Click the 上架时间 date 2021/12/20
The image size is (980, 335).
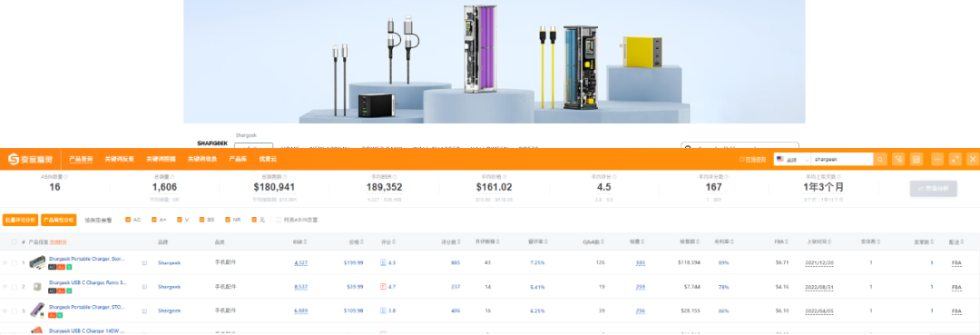click(x=818, y=263)
